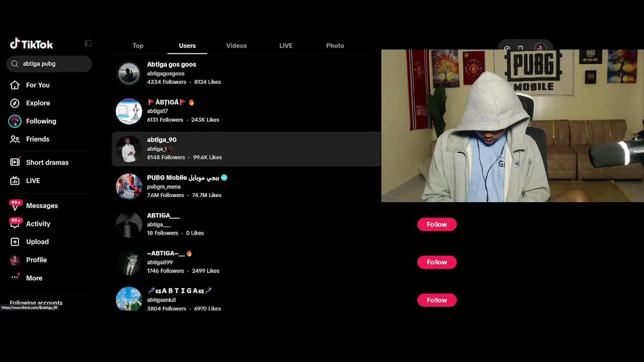Image resolution: width=644 pixels, height=362 pixels.
Task: Open the For You feed icon
Action: [15, 85]
